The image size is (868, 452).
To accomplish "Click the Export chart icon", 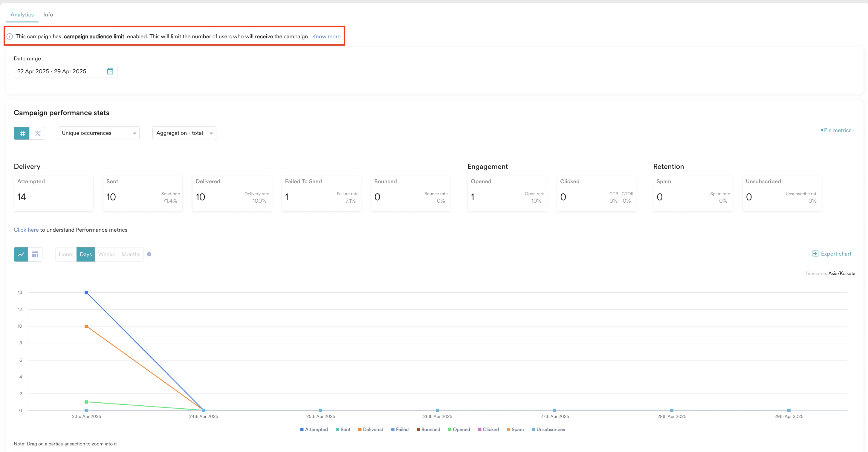I will tap(815, 254).
